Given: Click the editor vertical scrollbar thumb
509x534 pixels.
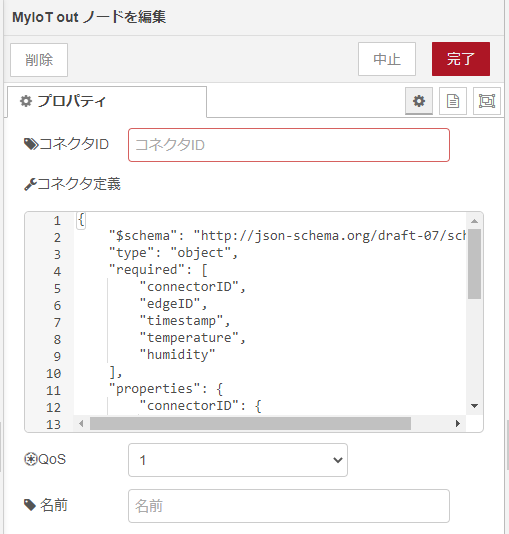Looking at the screenshot, I should point(474,264).
